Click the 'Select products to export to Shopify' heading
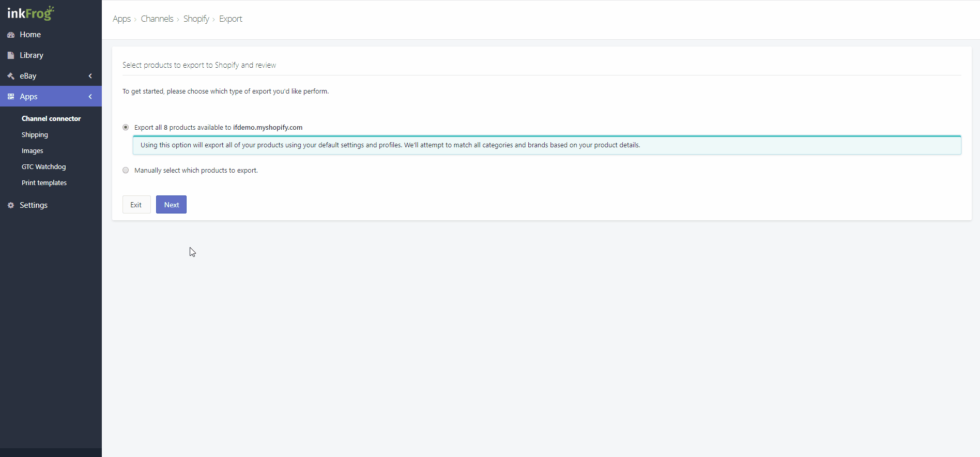 pos(199,65)
